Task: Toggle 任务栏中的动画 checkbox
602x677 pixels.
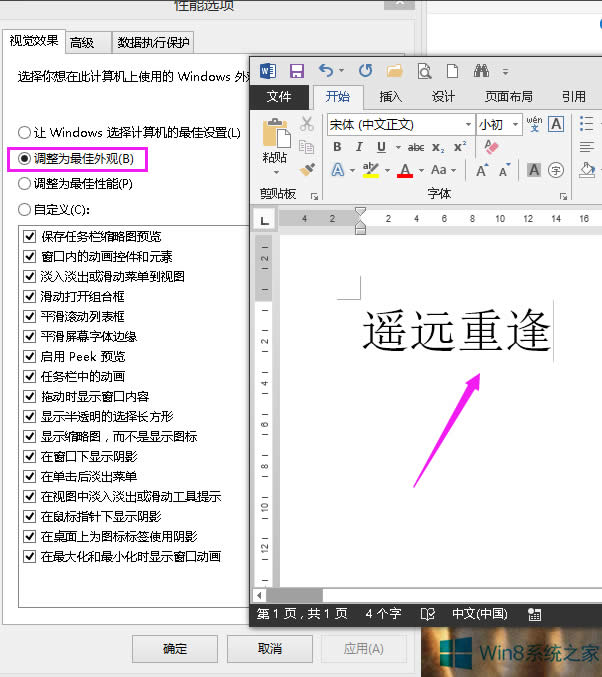Action: pos(29,376)
